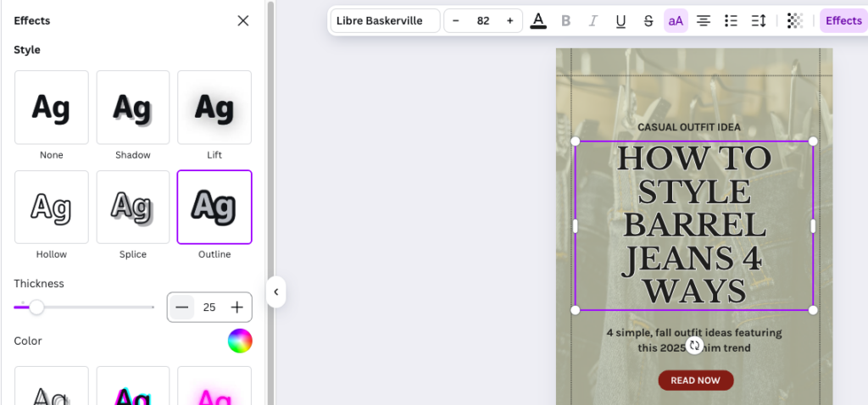Screen dimensions: 868x405
Task: Click the Thickness slider handle
Action: [x=36, y=307]
